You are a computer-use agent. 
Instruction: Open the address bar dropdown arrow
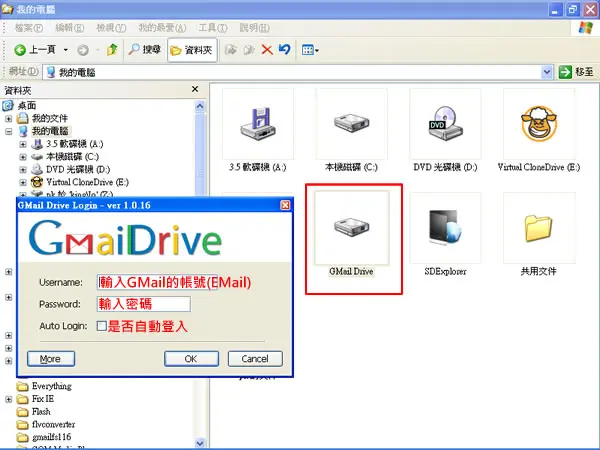547,72
